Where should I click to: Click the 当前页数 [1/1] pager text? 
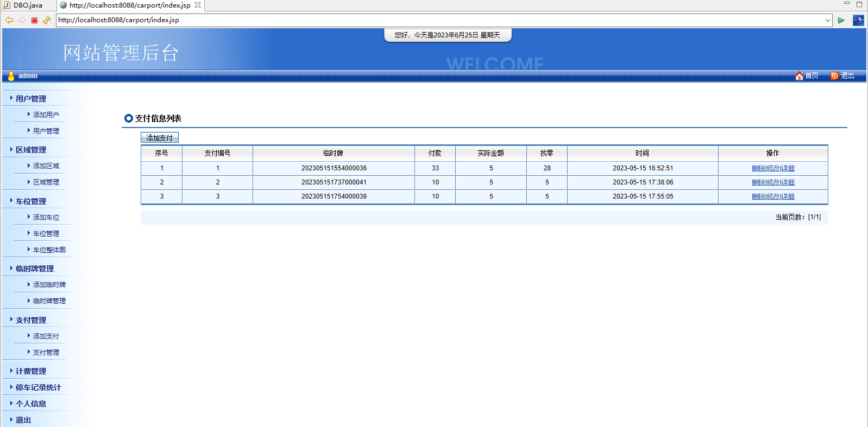click(798, 217)
